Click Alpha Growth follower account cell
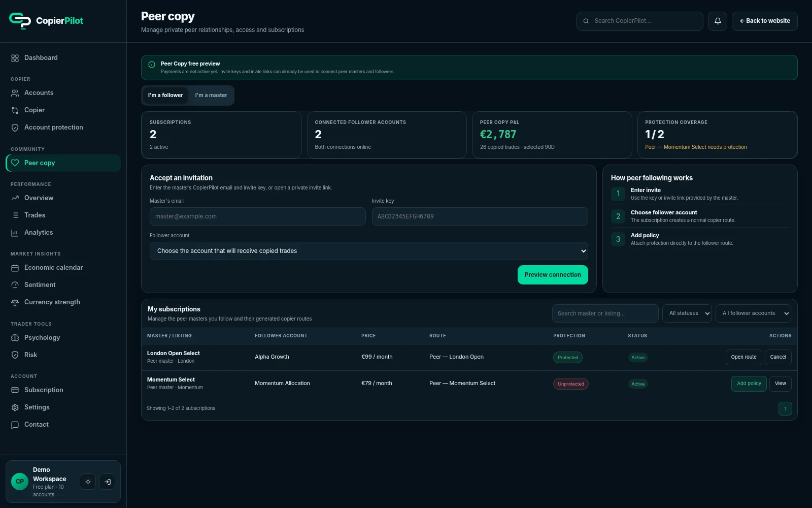Screen dimensions: 812x508 point(272,357)
